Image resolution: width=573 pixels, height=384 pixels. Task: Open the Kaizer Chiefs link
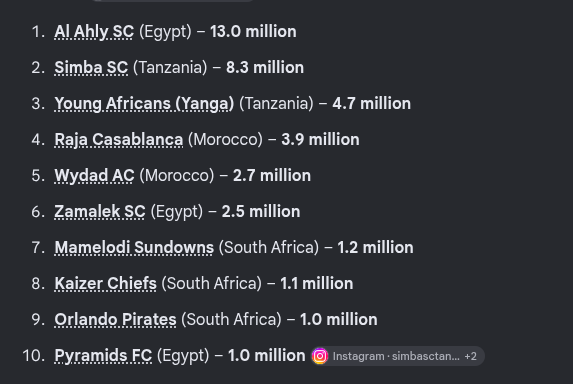point(105,284)
